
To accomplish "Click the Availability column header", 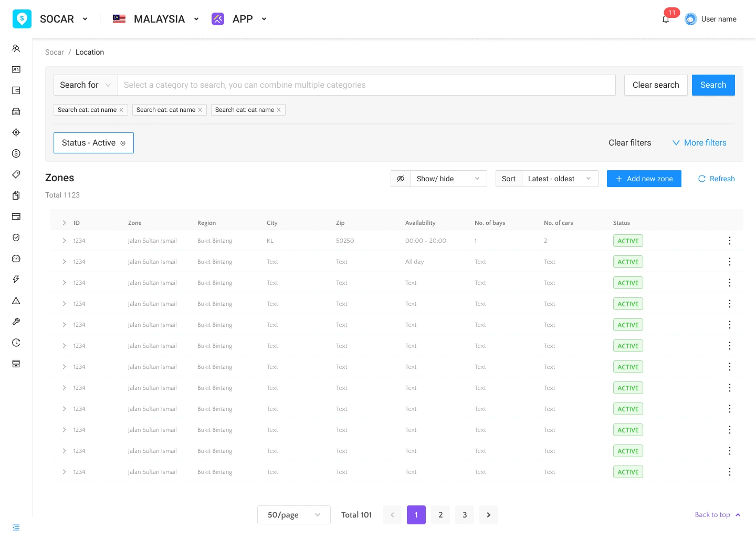I will click(420, 223).
